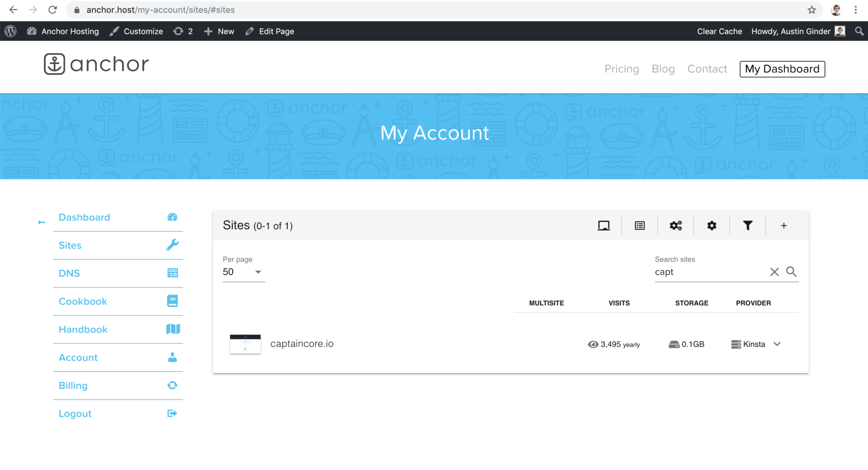Click the Search sites input field

[710, 272]
